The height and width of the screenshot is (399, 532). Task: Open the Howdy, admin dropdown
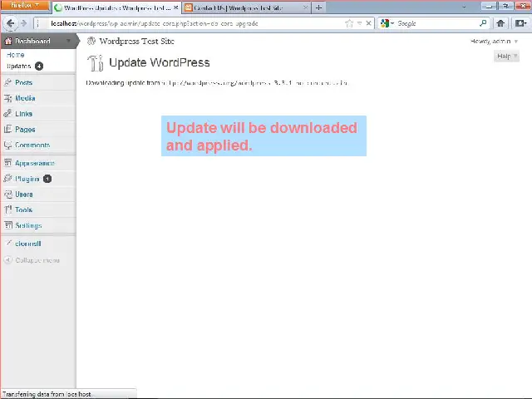494,41
